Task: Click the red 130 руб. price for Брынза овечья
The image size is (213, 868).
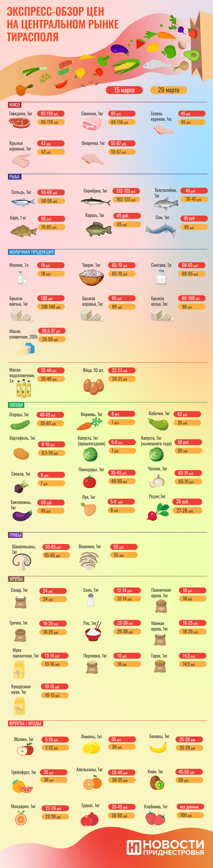Action: tap(51, 298)
